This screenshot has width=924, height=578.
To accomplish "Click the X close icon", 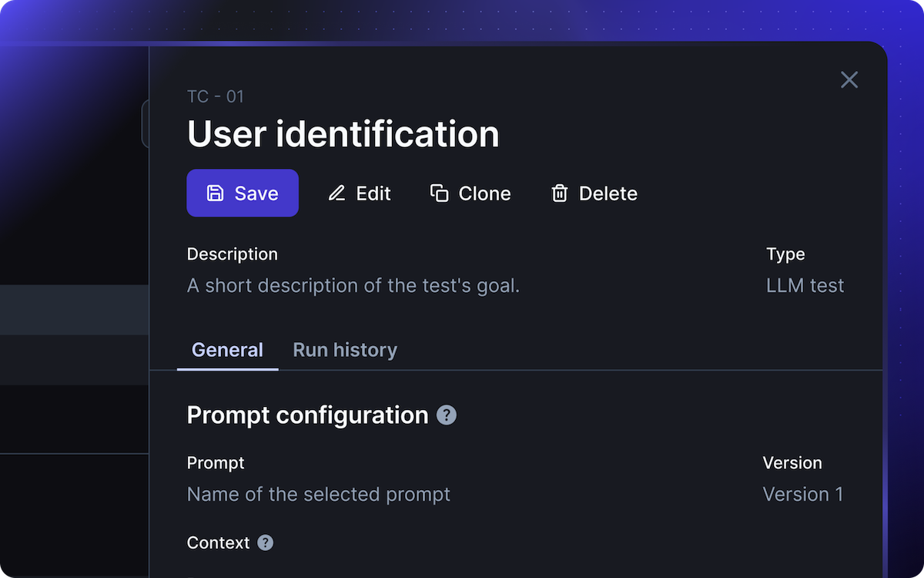I will click(849, 79).
